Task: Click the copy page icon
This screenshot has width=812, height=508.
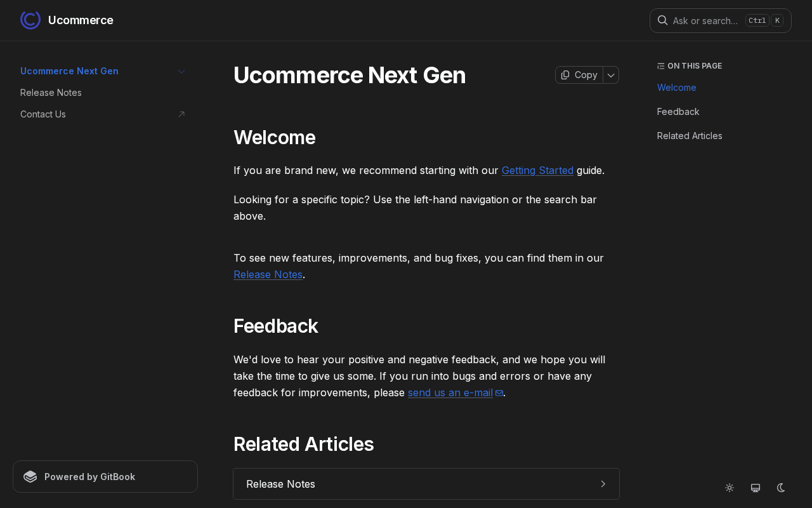Action: pos(565,75)
